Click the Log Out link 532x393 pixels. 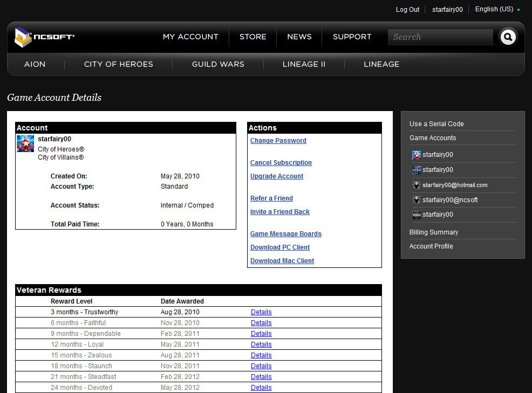click(407, 10)
